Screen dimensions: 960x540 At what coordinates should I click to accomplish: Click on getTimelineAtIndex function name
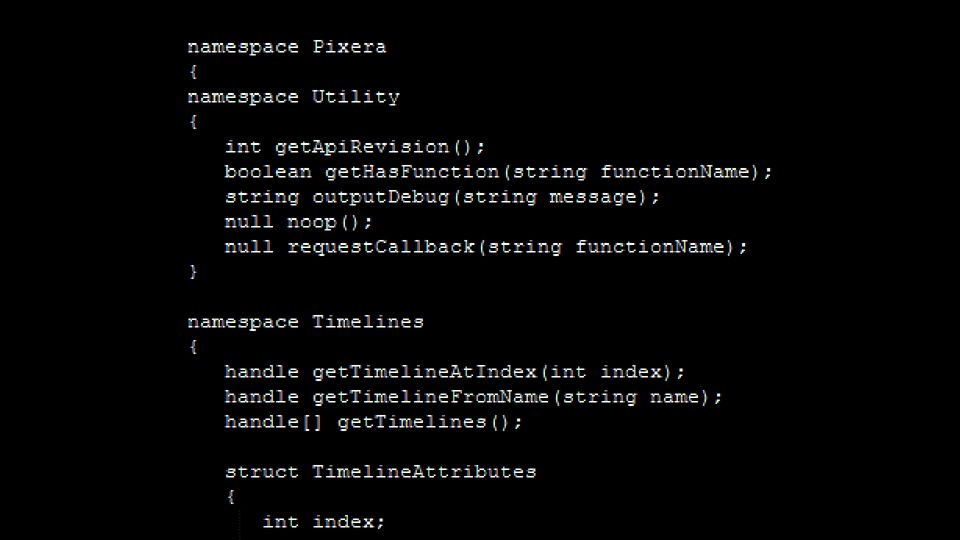[424, 372]
